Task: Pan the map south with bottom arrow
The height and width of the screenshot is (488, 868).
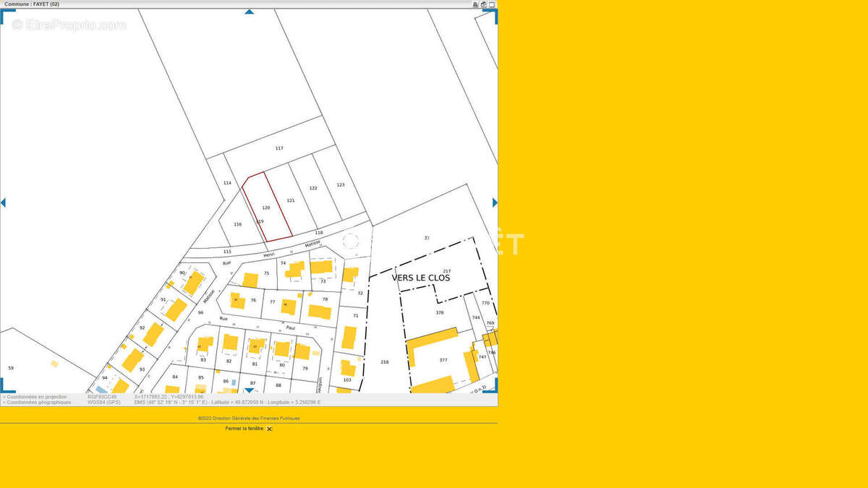Action: [249, 390]
